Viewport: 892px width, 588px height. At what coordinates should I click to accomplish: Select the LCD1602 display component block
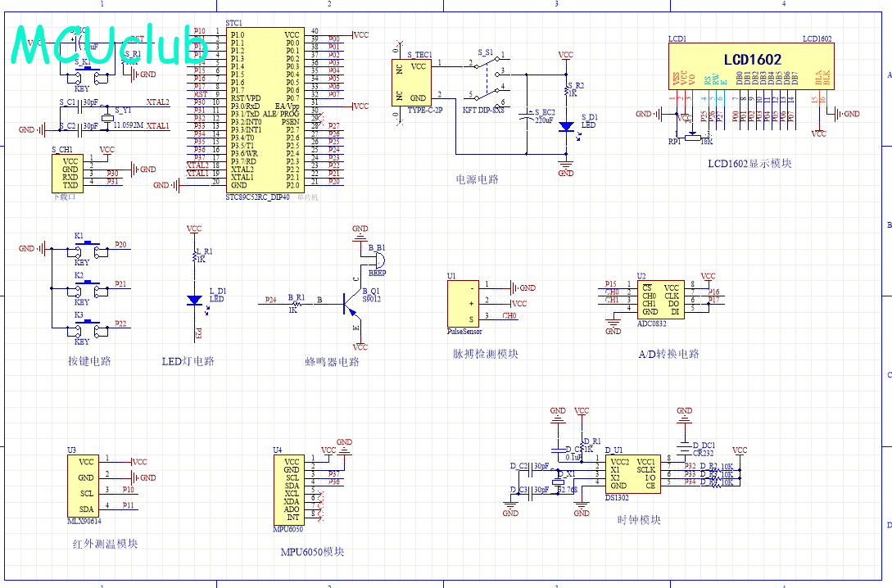[751, 66]
